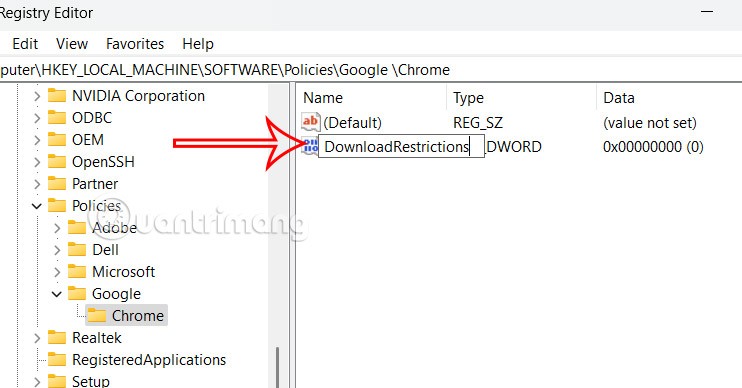This screenshot has width=742, height=388.
Task: Click the Google folder icon
Action: 77,294
